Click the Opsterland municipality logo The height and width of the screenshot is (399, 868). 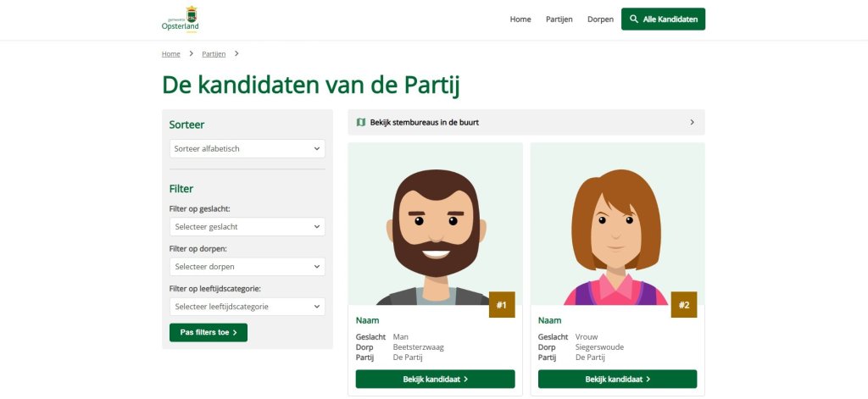point(181,19)
